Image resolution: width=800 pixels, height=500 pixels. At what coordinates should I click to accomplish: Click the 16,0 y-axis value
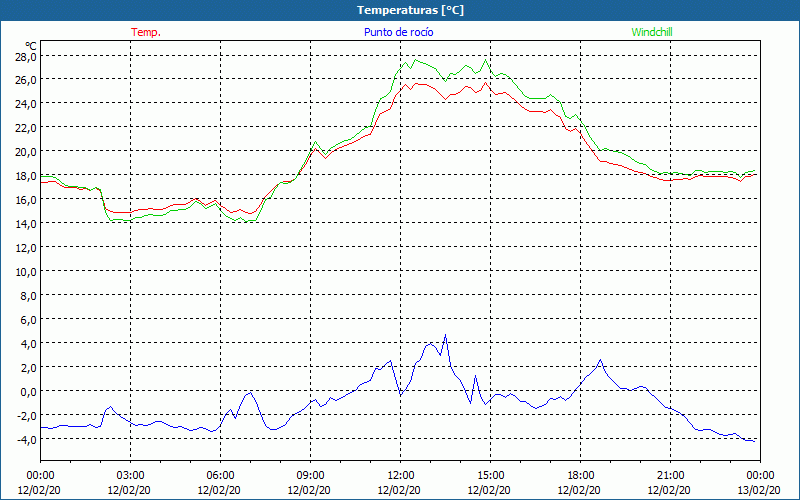(x=26, y=199)
